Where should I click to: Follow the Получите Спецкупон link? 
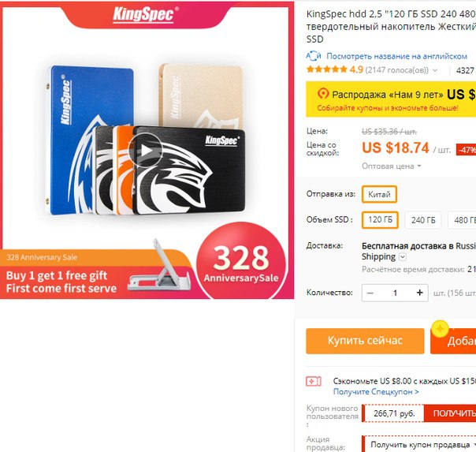(376, 392)
